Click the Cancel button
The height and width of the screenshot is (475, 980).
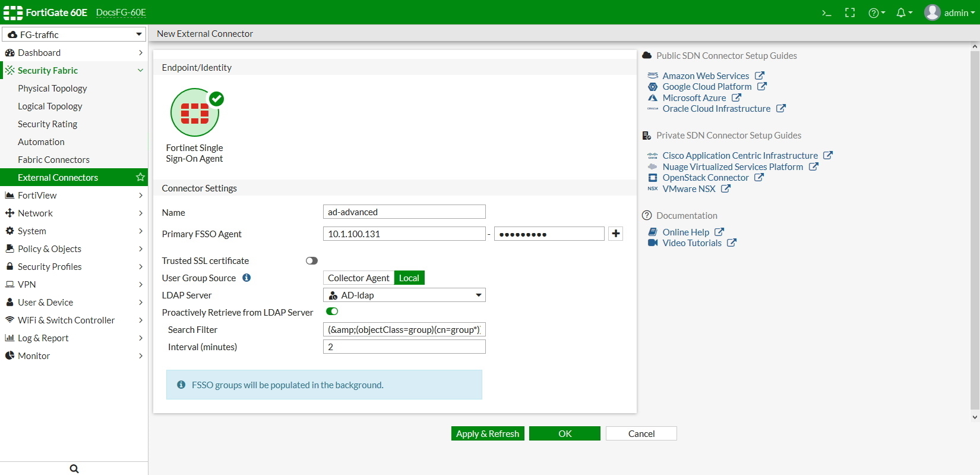coord(641,433)
